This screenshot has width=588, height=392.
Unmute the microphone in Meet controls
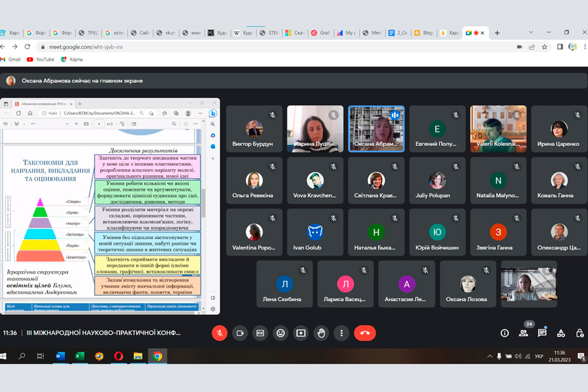click(x=220, y=333)
